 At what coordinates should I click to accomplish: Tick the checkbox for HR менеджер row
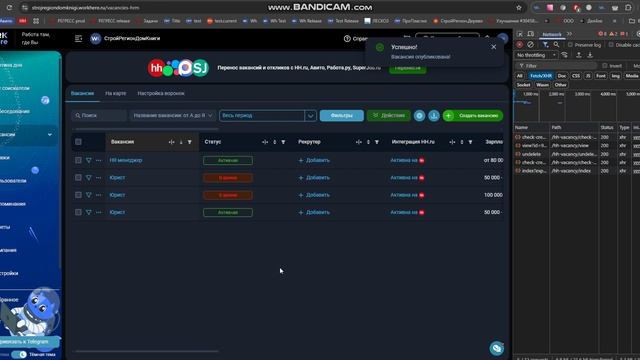(78, 160)
